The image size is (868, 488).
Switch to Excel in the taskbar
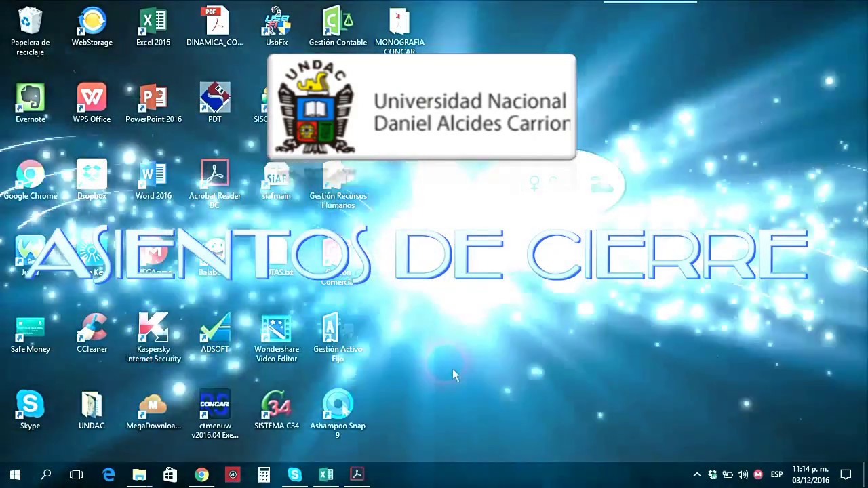[x=326, y=474]
